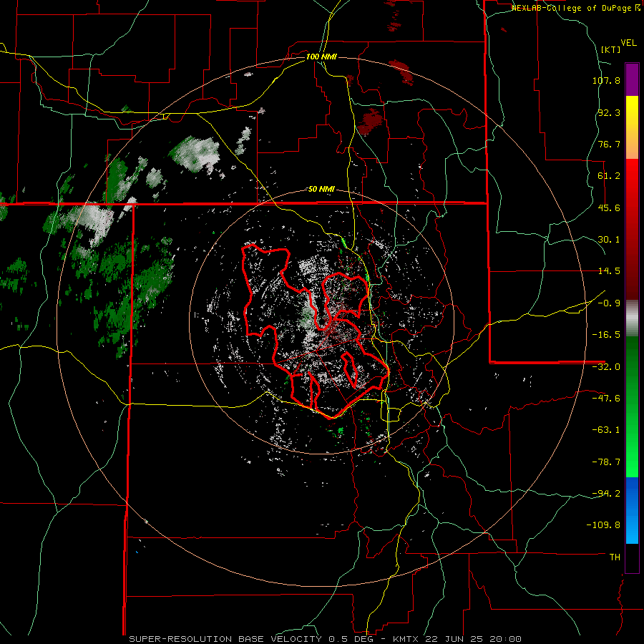Screen dimensions: 644x644
Task: Click the blue segment of the color bar
Action: (x=632, y=510)
